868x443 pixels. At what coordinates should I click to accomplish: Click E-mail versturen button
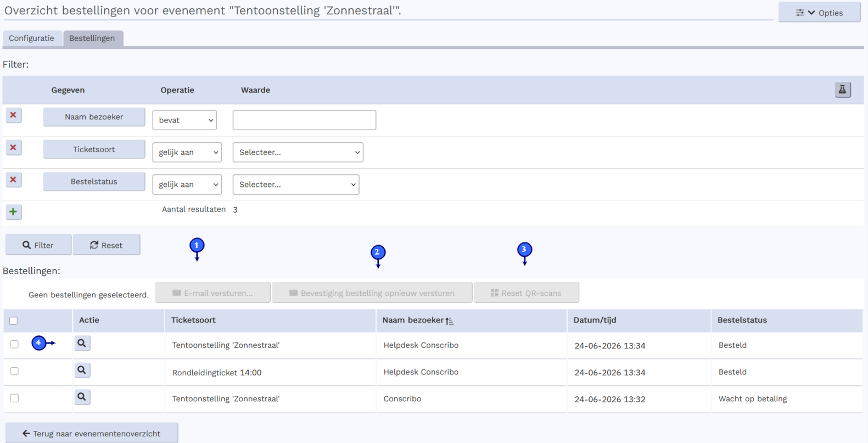(x=213, y=293)
